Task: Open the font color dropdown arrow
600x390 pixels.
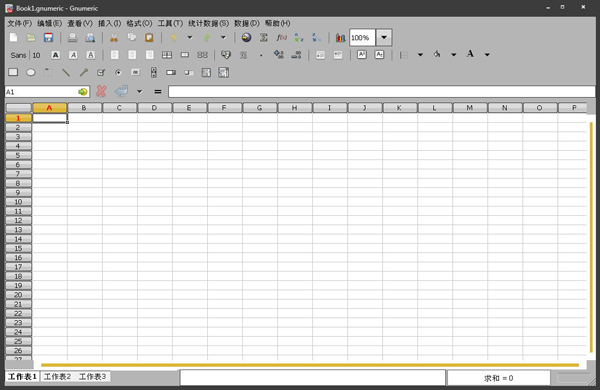Action: pyautogui.click(x=487, y=55)
